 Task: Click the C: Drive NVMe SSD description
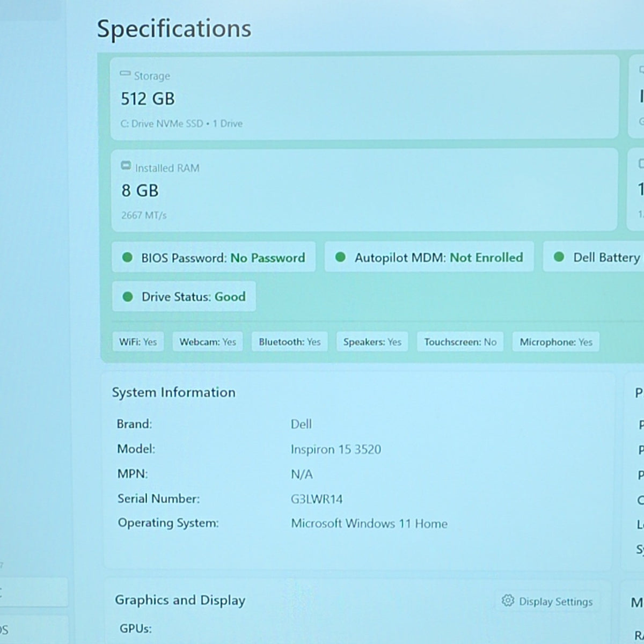181,123
